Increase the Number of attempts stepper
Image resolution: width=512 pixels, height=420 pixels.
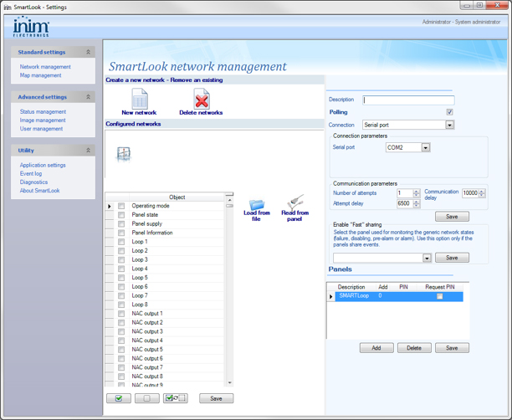click(417, 191)
